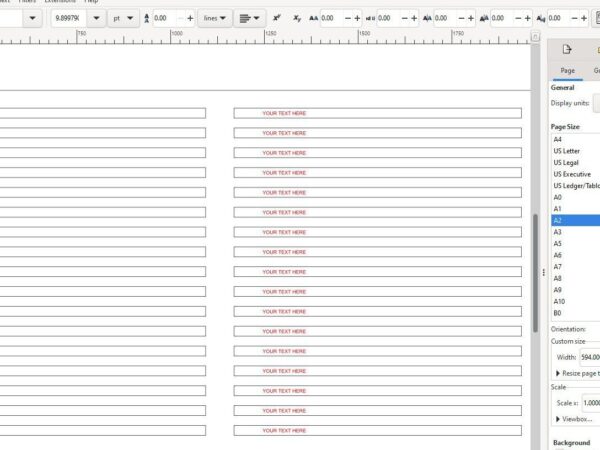The width and height of the screenshot is (600, 450).
Task: Open the line spacing 'lines' unit dropdown
Action: click(215, 18)
